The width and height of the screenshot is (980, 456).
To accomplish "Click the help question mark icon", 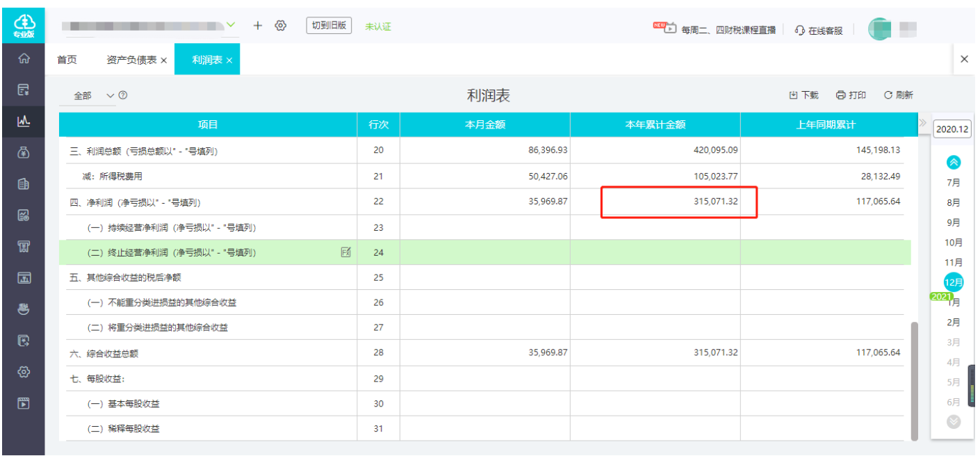I will point(123,95).
